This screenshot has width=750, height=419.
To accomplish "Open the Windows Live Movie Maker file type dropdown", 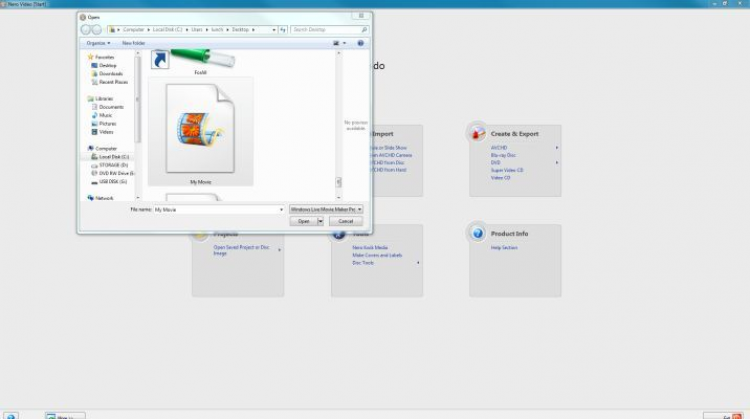I will (326, 210).
